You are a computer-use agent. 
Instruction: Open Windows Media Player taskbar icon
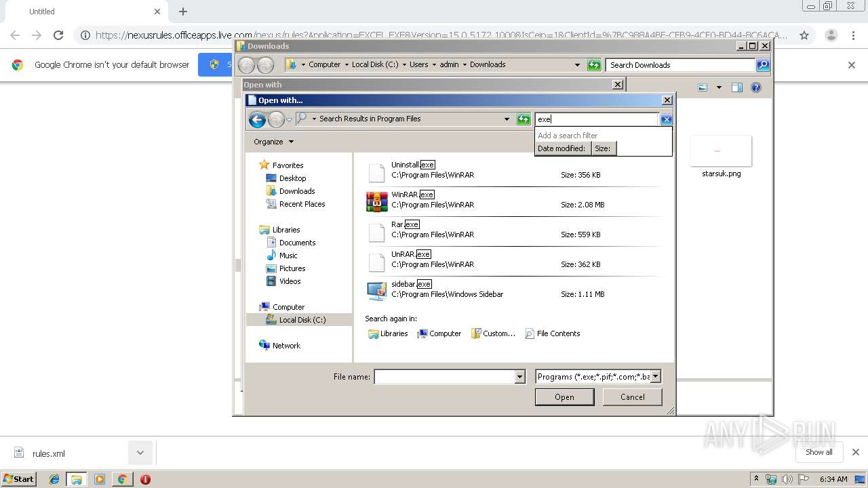[x=100, y=479]
